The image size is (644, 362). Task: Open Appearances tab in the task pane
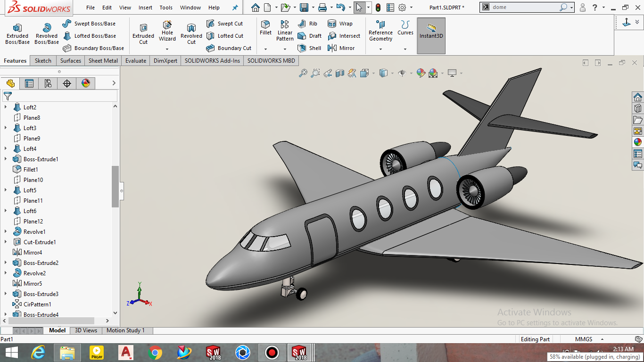click(637, 142)
